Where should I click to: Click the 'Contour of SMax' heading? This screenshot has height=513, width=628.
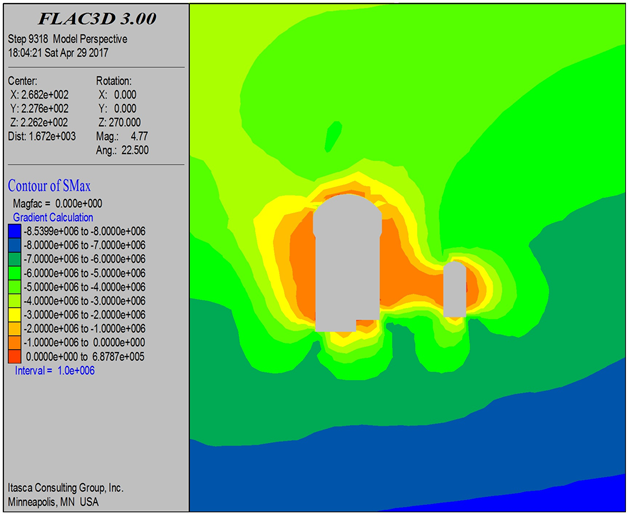pos(63,185)
